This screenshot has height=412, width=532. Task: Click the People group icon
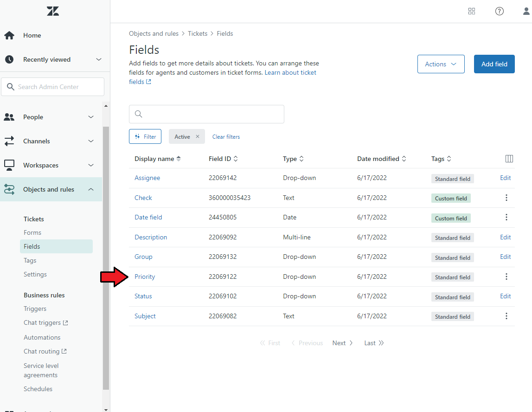[9, 117]
